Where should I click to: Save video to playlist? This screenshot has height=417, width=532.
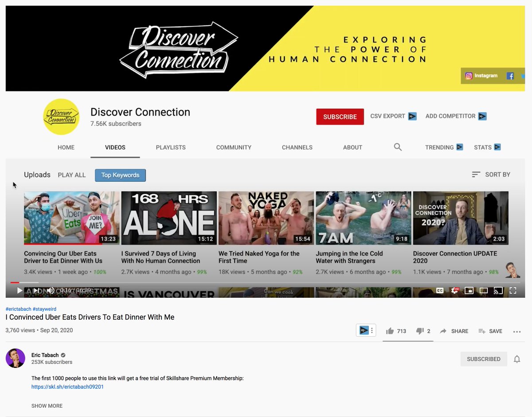(x=490, y=331)
